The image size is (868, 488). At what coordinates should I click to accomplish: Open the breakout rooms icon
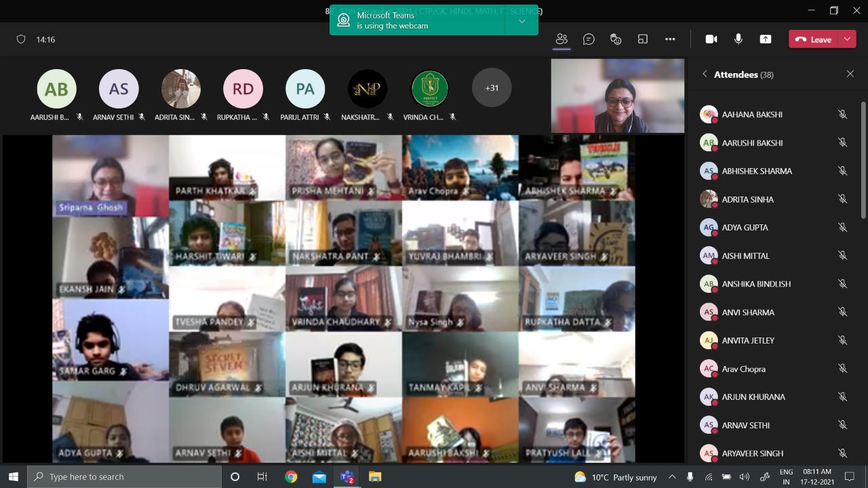click(643, 39)
